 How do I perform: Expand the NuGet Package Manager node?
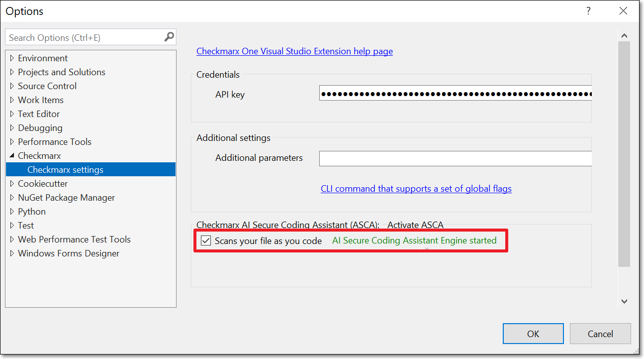pos(12,198)
